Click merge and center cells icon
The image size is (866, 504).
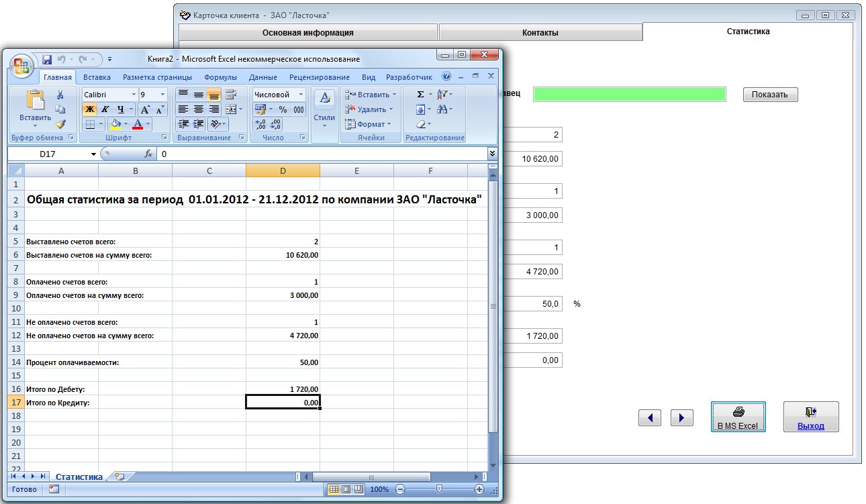tap(231, 109)
